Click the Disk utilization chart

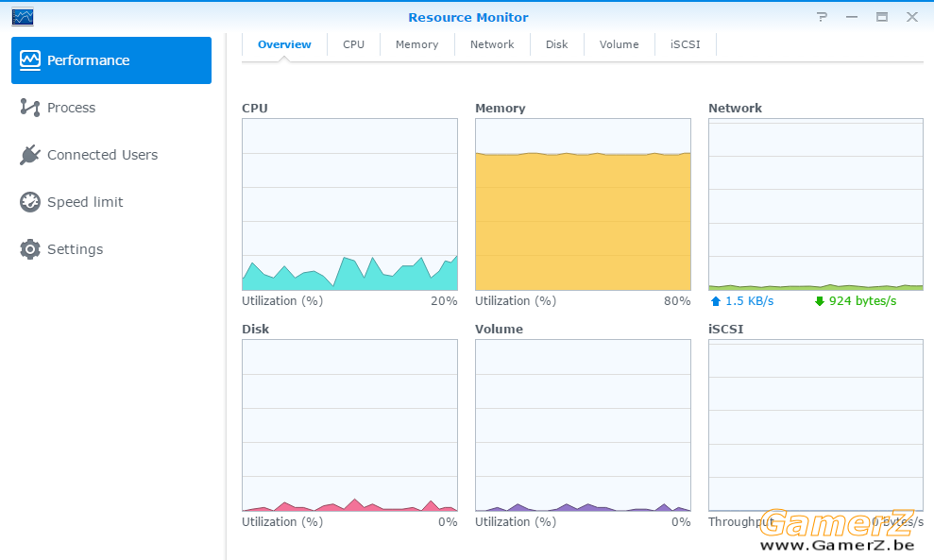coord(349,425)
